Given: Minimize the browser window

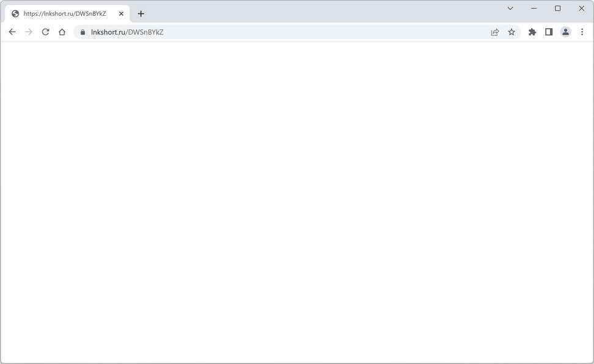Looking at the screenshot, I should pyautogui.click(x=534, y=9).
